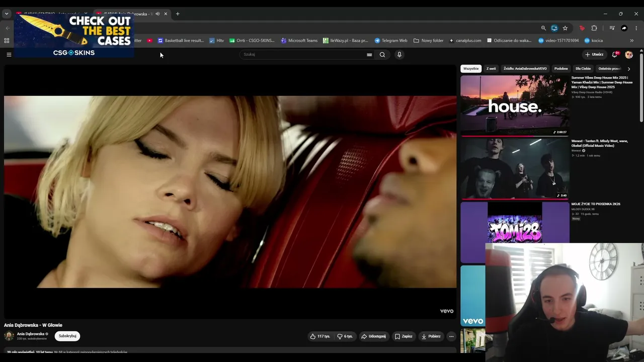Viewport: 644px width, 362px height.
Task: Open the YouTube bookmark icon
Action: pos(149,41)
